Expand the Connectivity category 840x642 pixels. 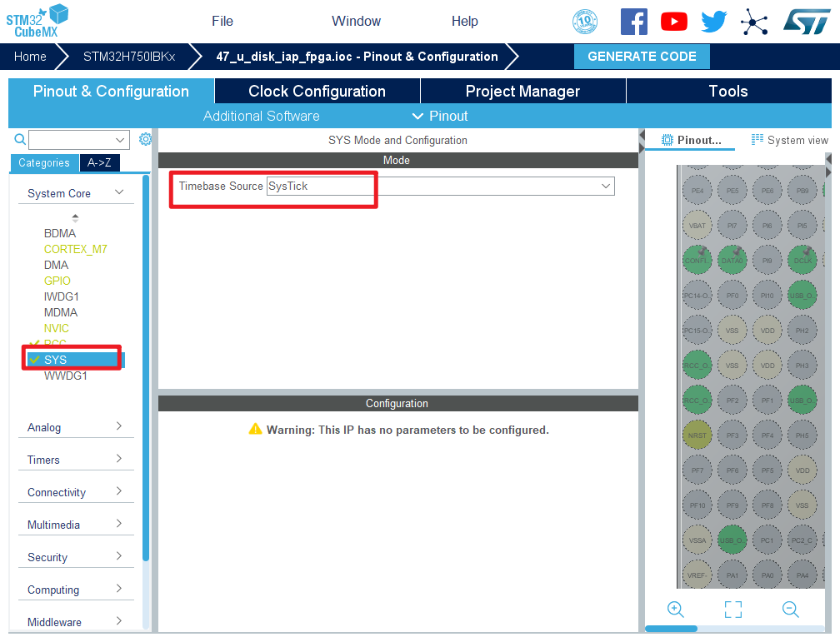[x=119, y=491]
